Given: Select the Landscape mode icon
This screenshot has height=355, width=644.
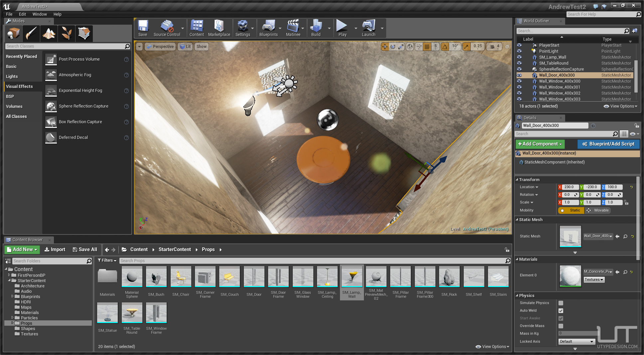Looking at the screenshot, I should (x=49, y=33).
